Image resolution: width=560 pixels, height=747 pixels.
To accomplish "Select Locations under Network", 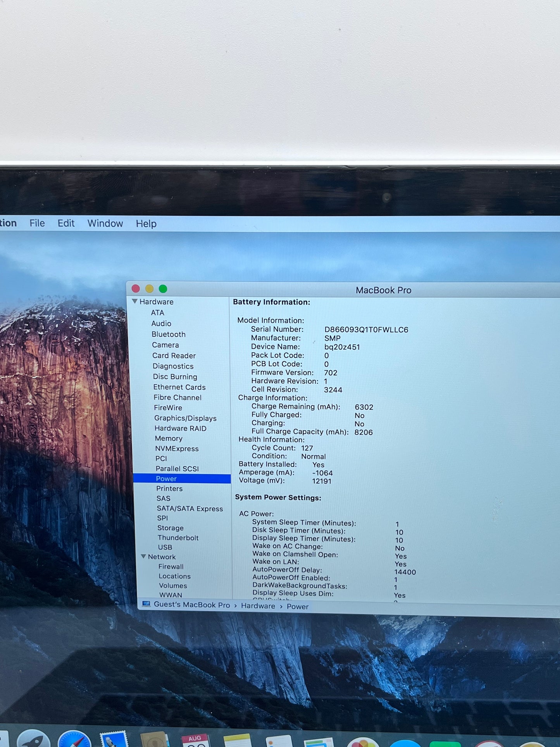I will click(x=175, y=576).
